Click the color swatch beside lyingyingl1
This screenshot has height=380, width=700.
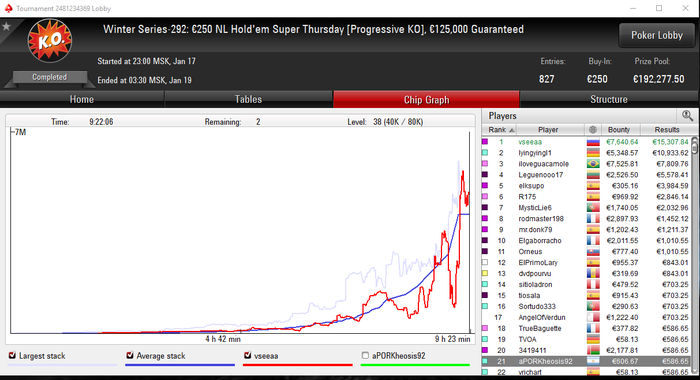click(485, 153)
